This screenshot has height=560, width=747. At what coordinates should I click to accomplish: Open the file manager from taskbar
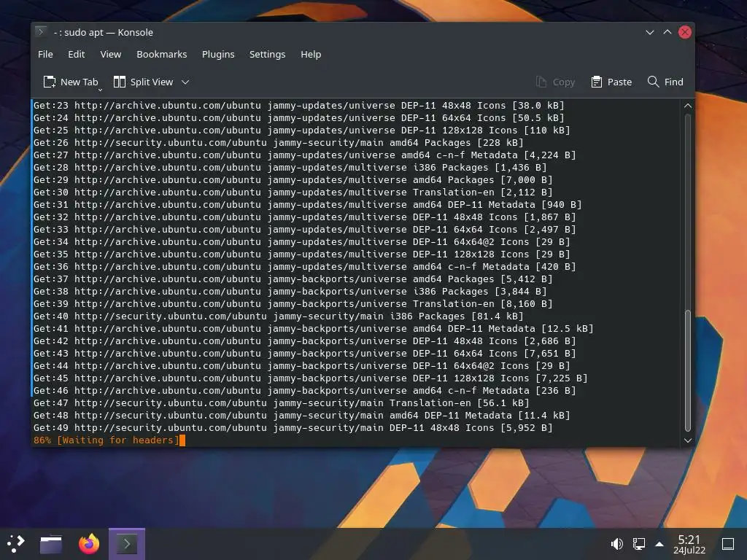[51, 544]
